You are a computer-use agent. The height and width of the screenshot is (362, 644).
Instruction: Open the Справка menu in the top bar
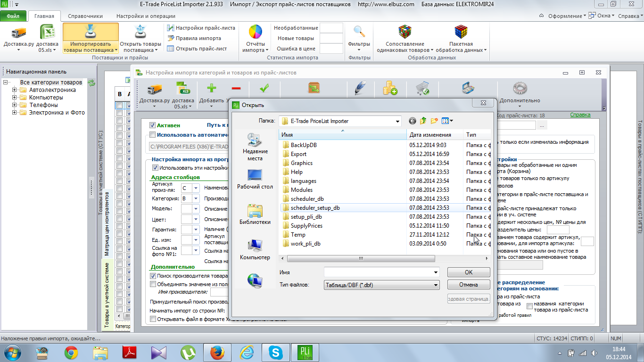[x=630, y=16]
